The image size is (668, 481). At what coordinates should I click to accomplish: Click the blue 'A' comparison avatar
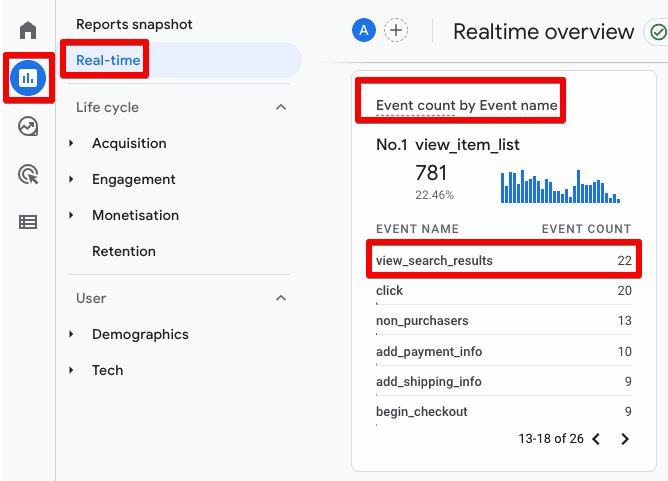click(x=363, y=31)
